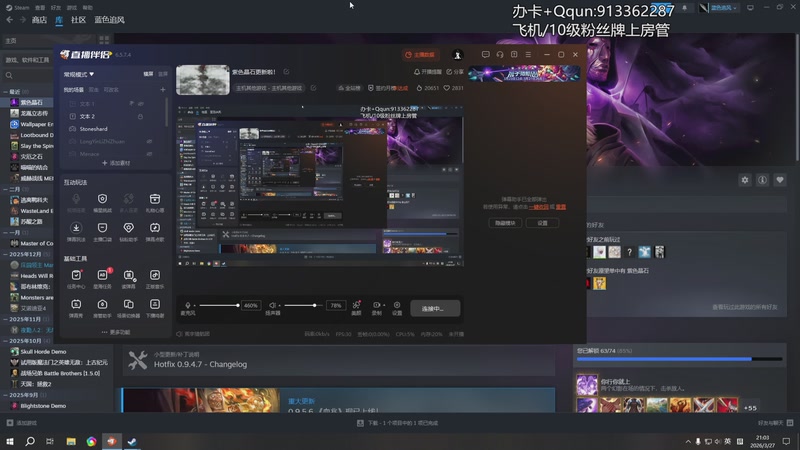Image resolution: width=800 pixels, height=450 pixels.
Task: Open the hamburger menu in 直播伴侣
Action: (528, 55)
